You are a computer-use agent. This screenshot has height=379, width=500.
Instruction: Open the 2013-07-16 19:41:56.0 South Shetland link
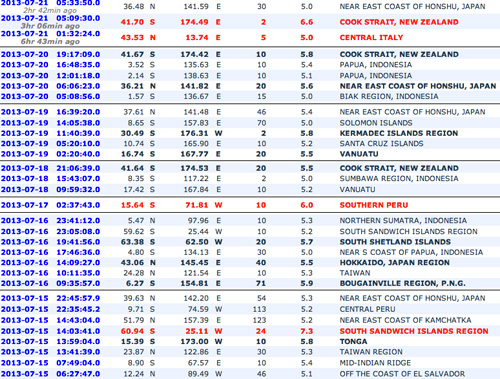pos(50,242)
